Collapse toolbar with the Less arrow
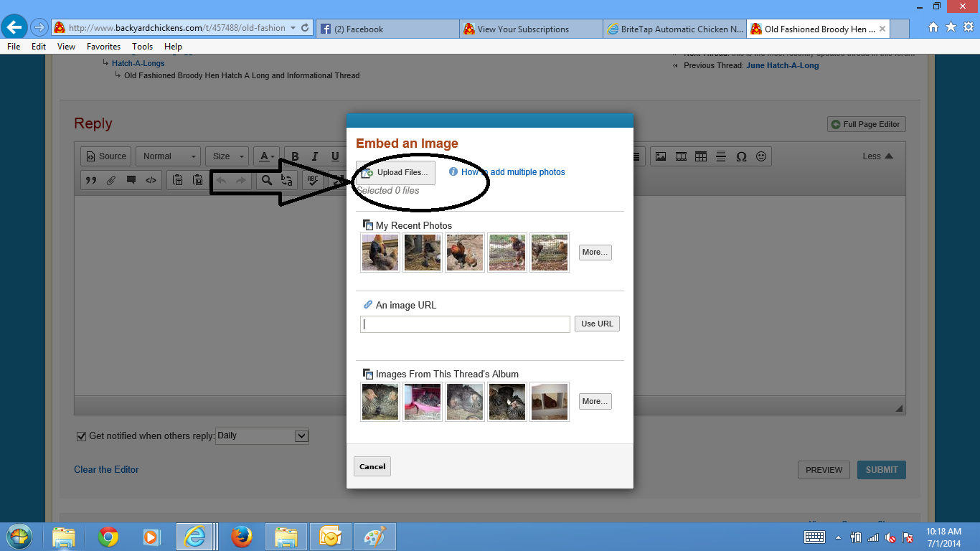980x551 pixels. click(877, 156)
